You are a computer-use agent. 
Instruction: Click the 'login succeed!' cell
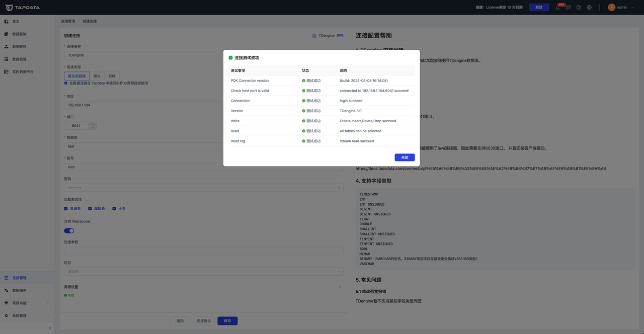click(352, 101)
